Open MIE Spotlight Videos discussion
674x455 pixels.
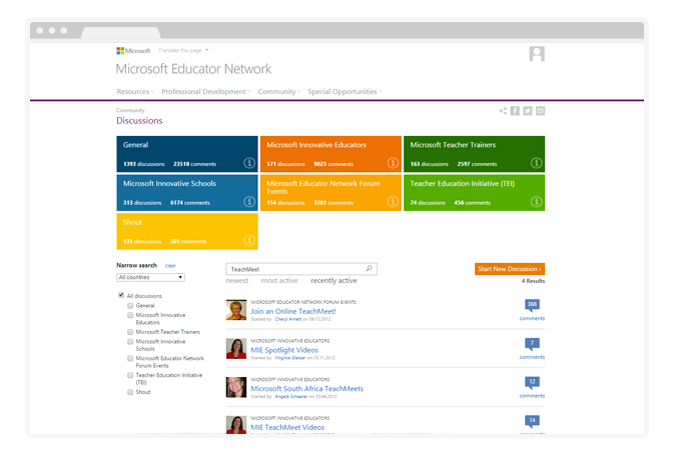click(285, 350)
